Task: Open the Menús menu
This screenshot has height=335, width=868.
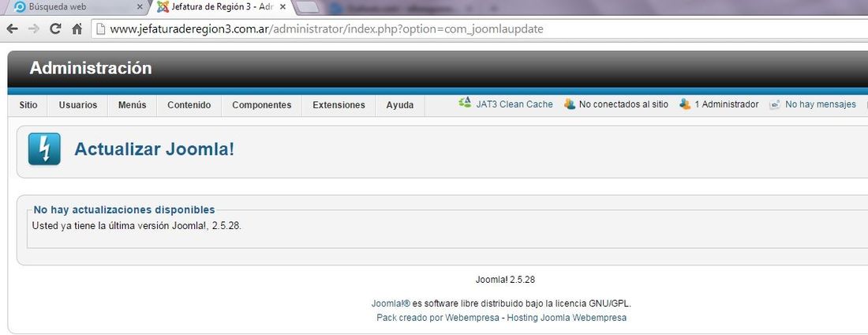Action: click(133, 105)
